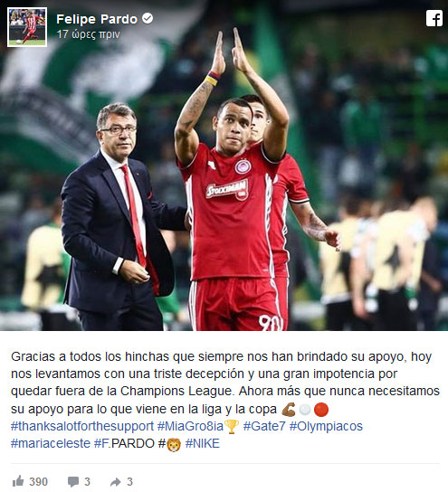Open the #mariaceleste hashtag
This screenshot has height=492, width=448.
[x=51, y=444]
